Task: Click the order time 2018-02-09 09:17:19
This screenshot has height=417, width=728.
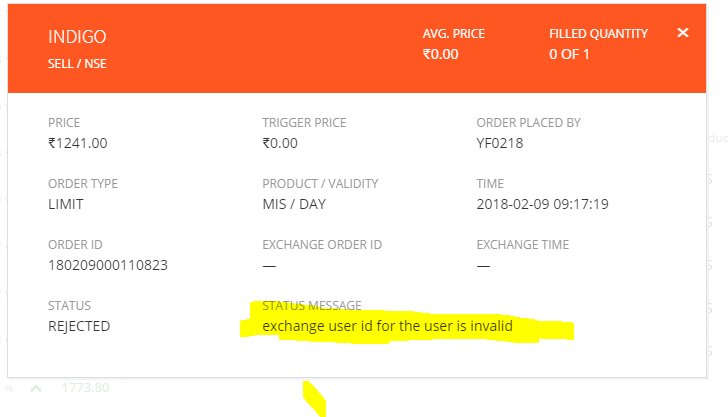Action: 543,204
